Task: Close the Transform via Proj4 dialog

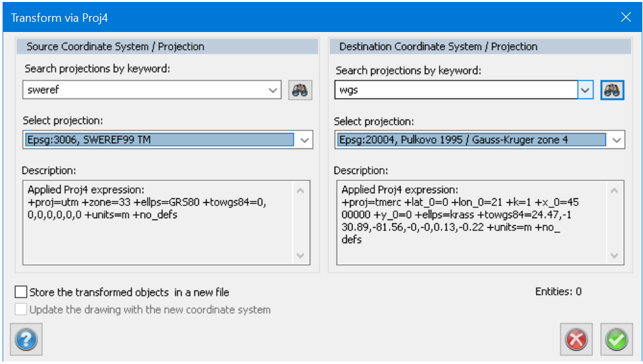Action: pos(626,17)
